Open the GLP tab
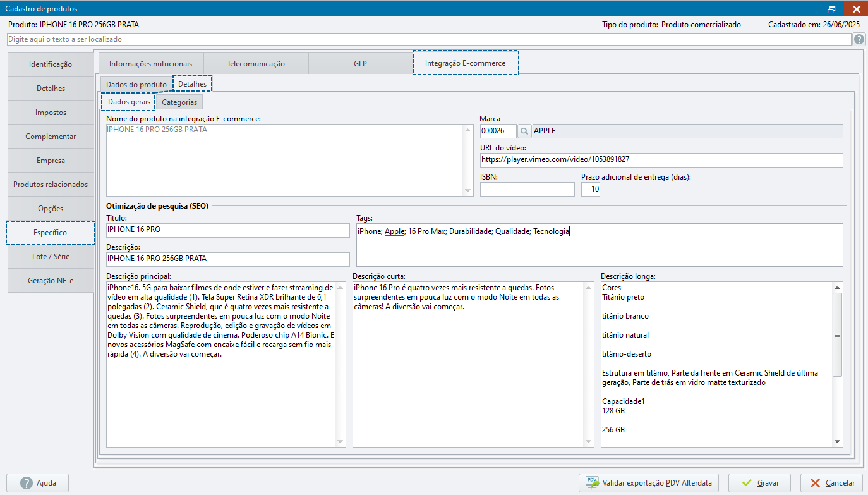Screen dimensions: 868x495 (360, 64)
